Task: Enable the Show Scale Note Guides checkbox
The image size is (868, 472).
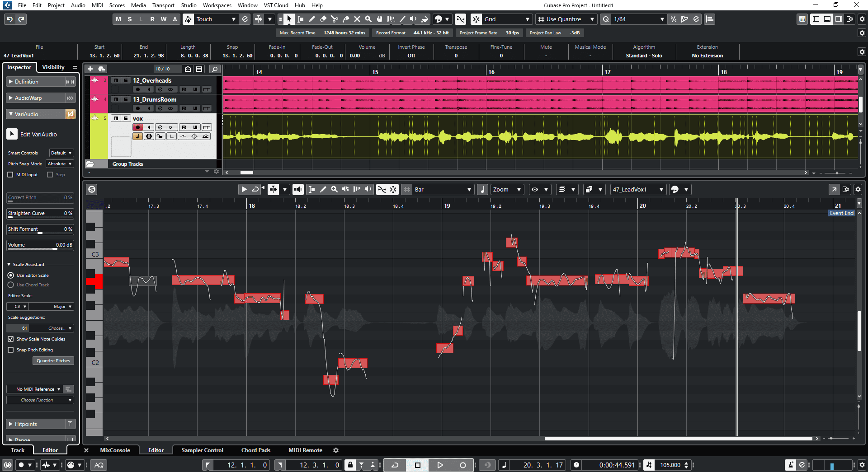Action: (10, 339)
